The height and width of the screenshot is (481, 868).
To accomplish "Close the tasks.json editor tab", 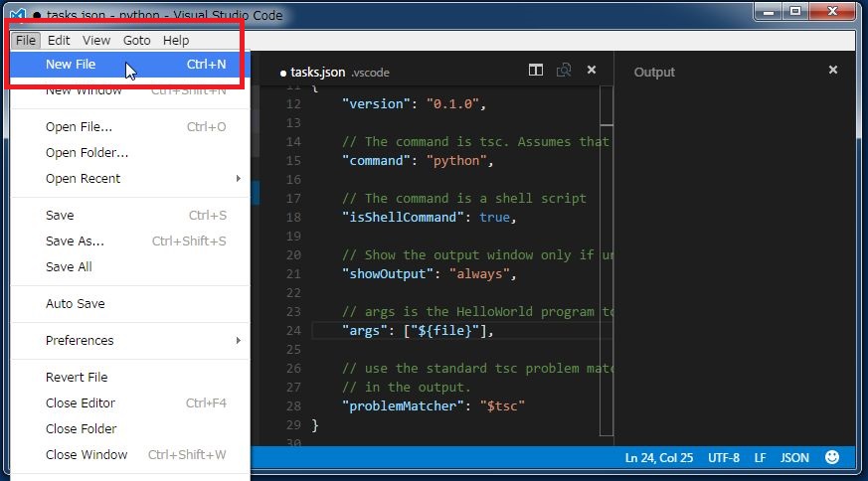I will 592,70.
